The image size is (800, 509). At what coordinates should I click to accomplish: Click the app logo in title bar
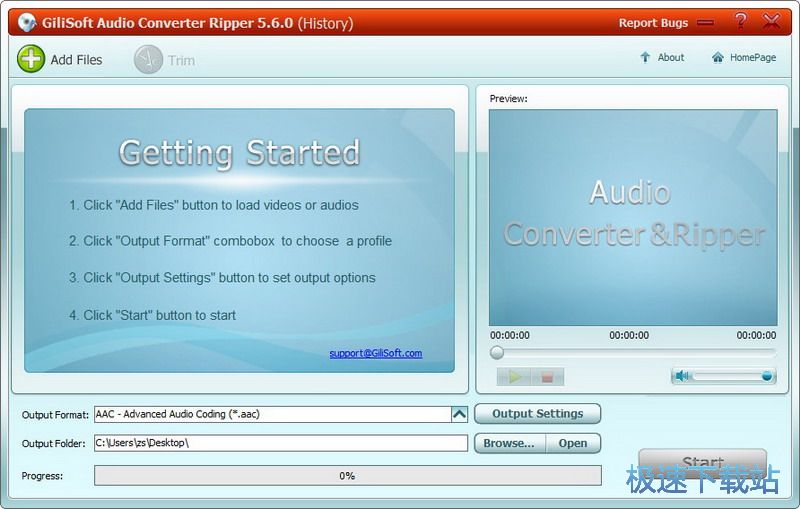click(26, 22)
